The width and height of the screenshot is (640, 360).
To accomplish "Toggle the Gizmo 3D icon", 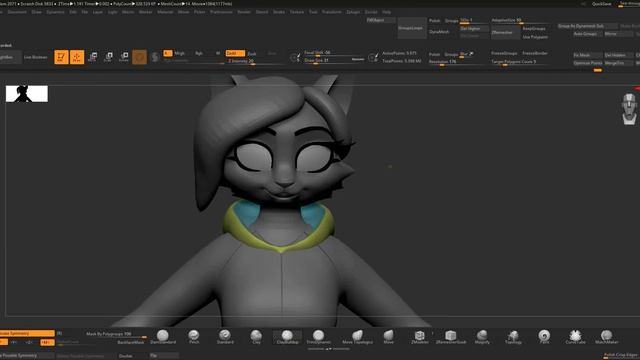I will 139,57.
